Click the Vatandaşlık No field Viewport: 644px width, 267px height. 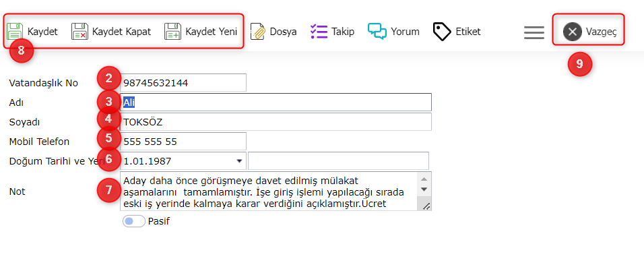pos(184,83)
